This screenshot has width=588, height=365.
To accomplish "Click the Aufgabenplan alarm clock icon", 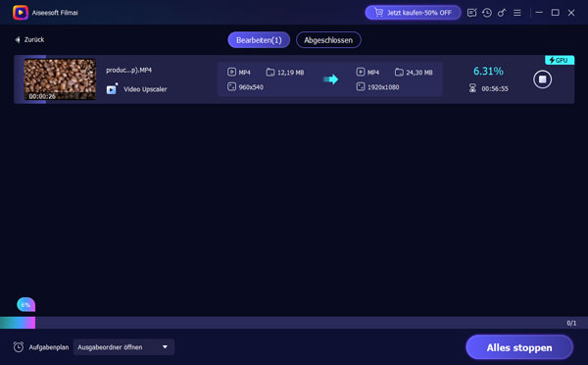I will point(18,347).
